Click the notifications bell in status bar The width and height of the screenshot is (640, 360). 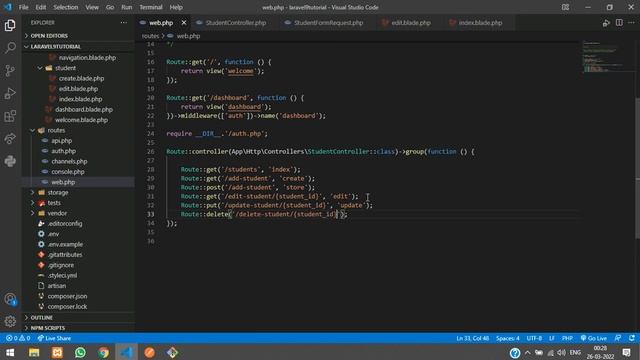[631, 338]
